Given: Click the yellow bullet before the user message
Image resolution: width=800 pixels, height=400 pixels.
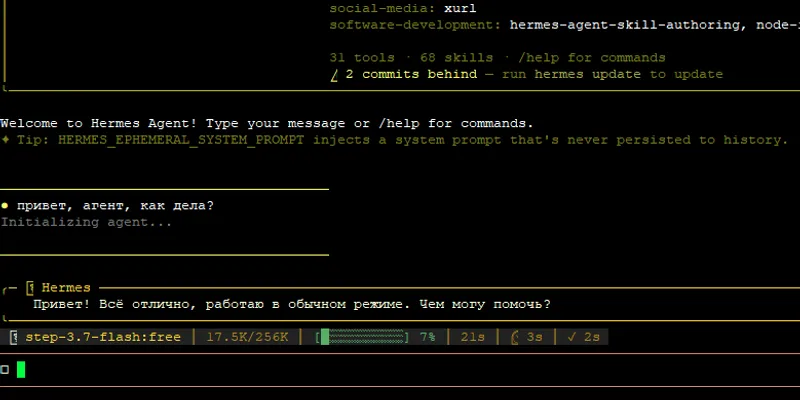Looking at the screenshot, I should 5,206.
